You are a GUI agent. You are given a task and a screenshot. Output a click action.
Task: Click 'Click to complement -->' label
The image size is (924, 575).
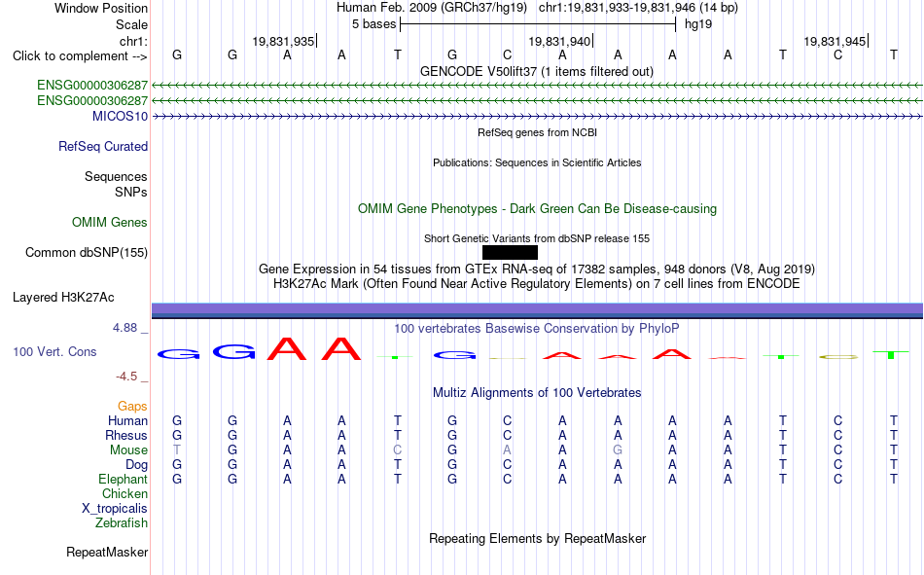(80, 56)
